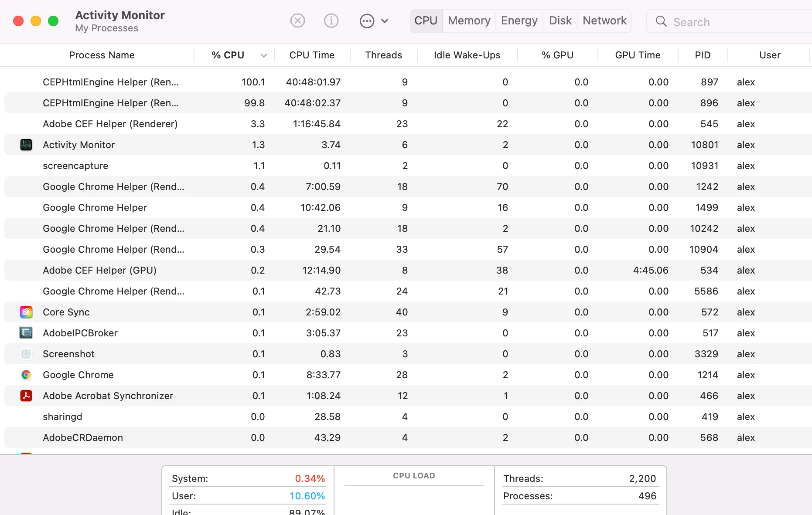Click the Processes 496 total

click(647, 496)
